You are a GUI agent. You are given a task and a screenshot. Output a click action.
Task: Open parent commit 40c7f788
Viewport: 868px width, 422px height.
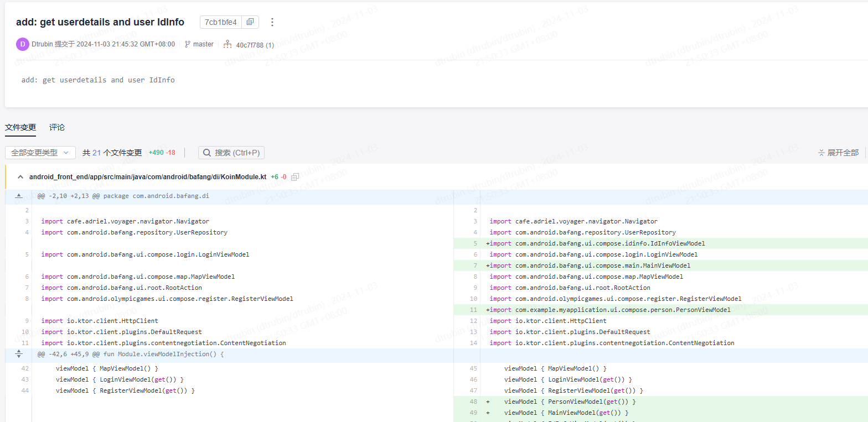point(250,45)
